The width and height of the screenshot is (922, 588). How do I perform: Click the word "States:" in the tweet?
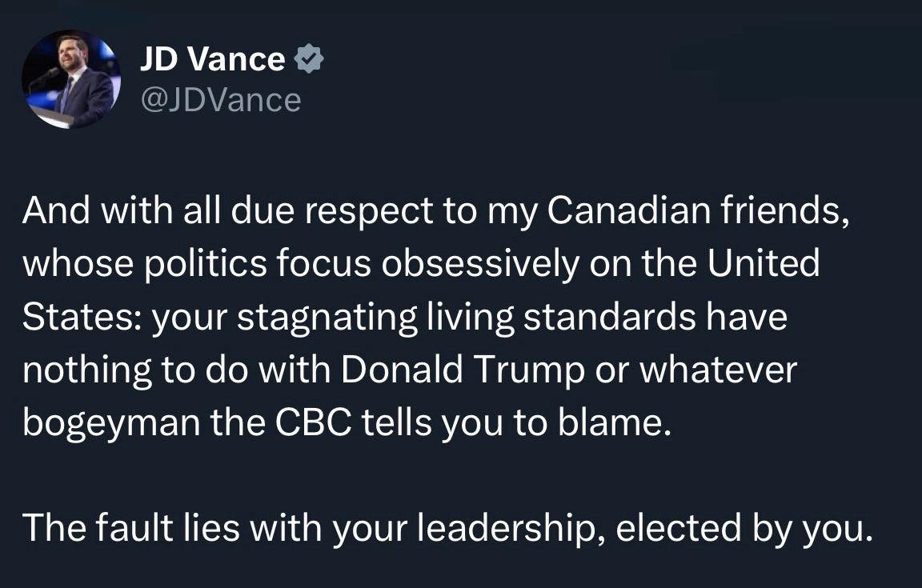79,317
